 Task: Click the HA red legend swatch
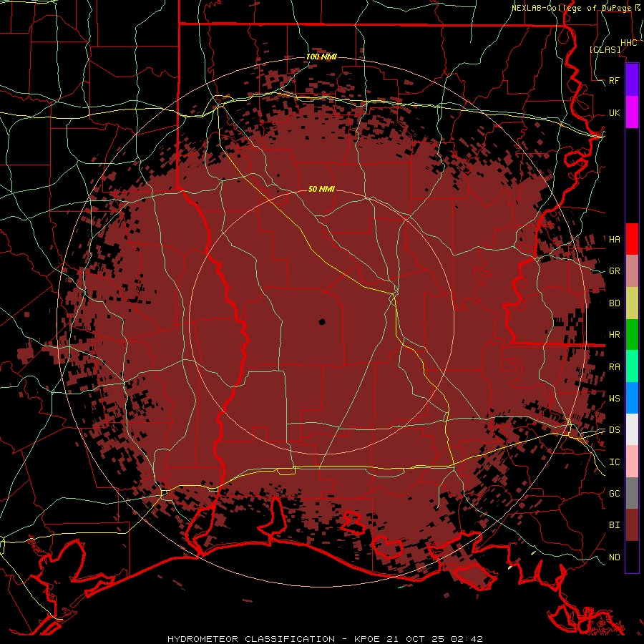632,239
